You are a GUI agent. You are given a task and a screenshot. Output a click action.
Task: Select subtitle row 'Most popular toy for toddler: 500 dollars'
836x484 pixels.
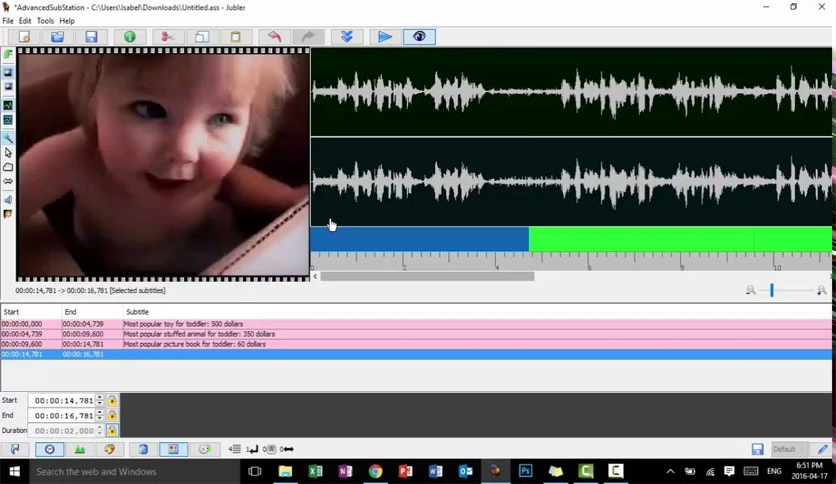click(x=416, y=324)
